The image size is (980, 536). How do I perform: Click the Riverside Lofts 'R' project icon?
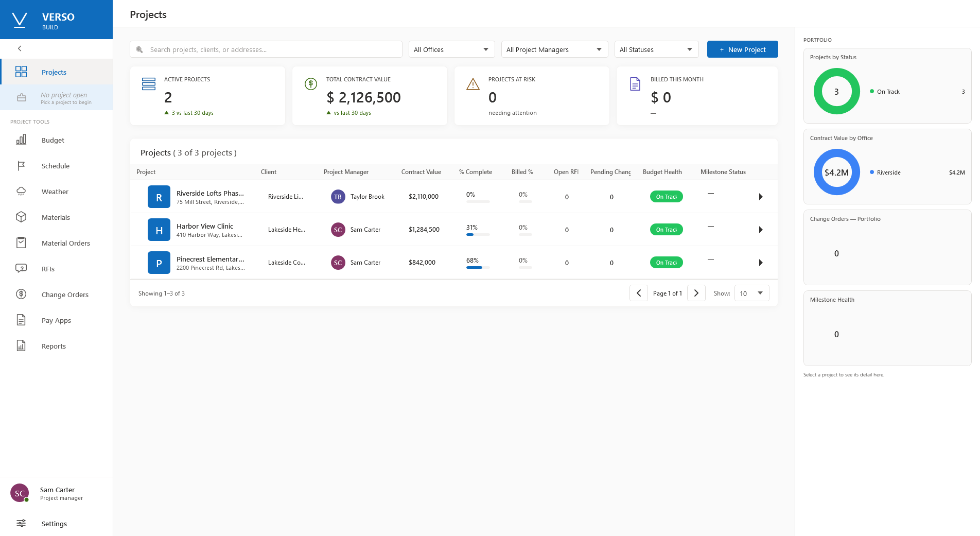(159, 197)
